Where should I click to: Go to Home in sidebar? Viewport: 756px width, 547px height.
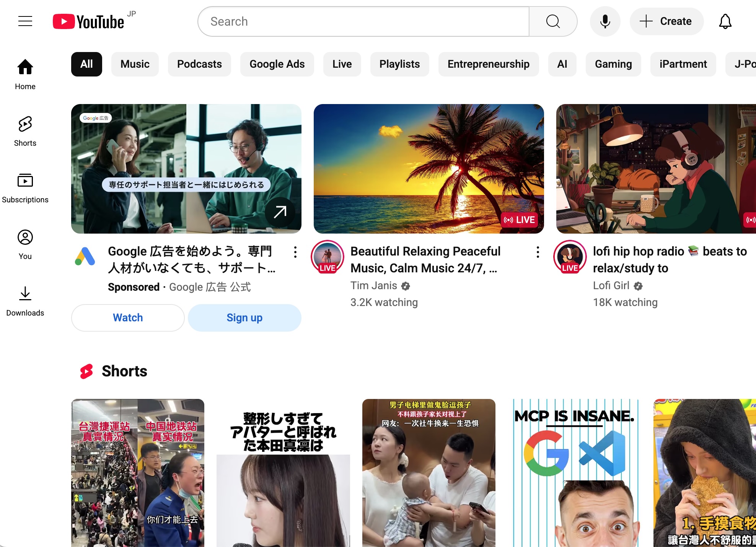(25, 75)
